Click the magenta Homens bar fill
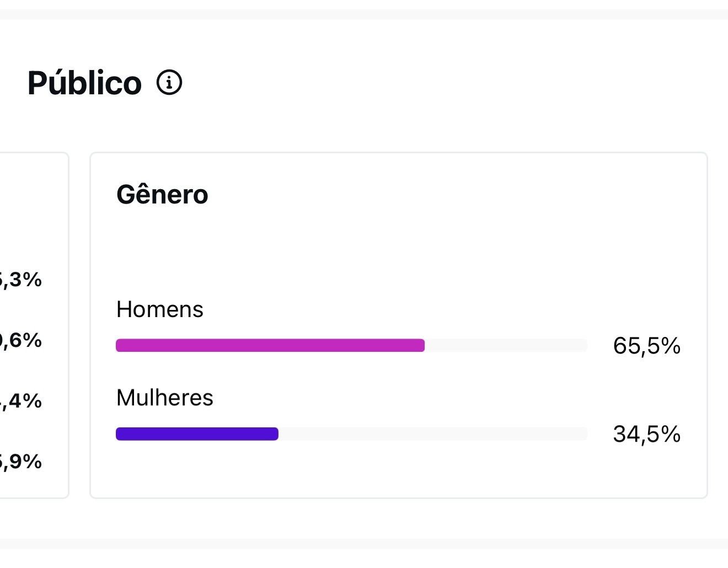 tap(270, 345)
